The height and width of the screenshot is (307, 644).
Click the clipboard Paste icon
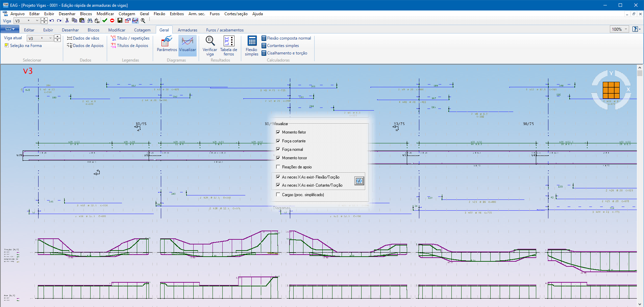(x=82, y=21)
